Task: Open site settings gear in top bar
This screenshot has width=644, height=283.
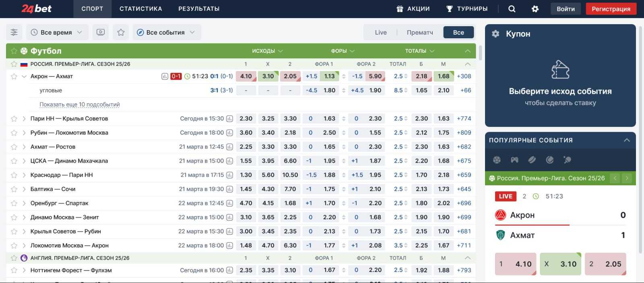Action: 535,9
